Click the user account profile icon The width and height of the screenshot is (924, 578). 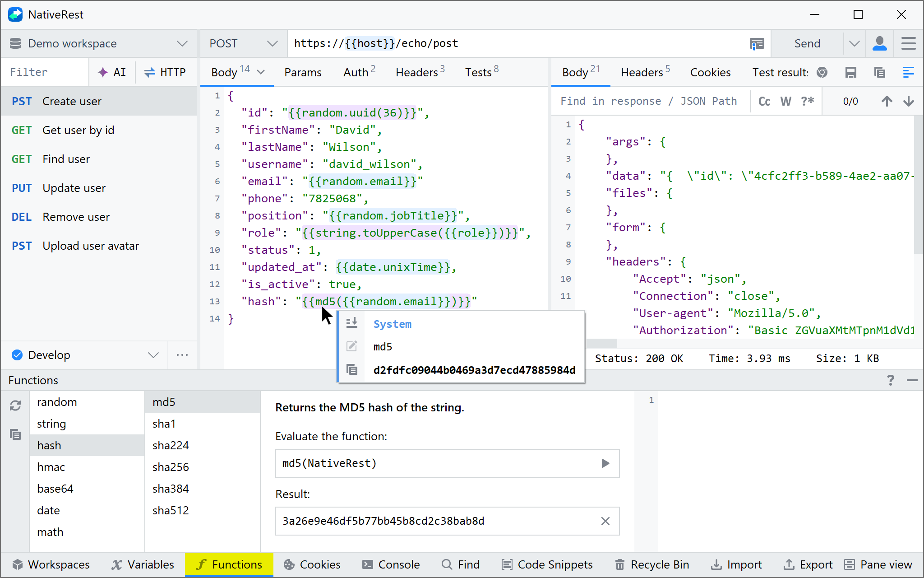pos(879,43)
